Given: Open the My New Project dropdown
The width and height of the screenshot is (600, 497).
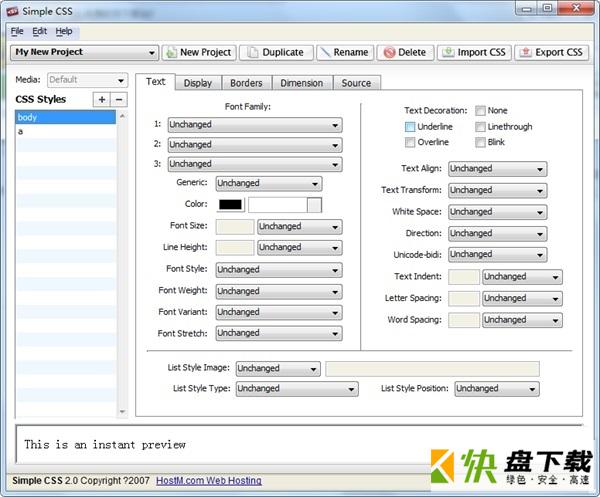Looking at the screenshot, I should pos(84,52).
